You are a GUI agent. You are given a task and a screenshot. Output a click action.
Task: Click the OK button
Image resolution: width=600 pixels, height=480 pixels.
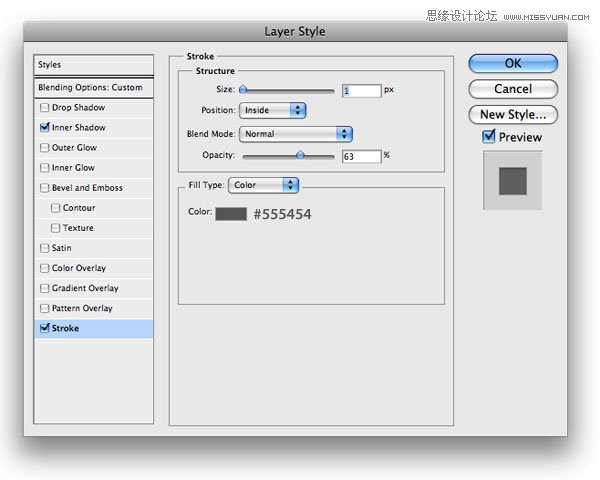click(513, 64)
